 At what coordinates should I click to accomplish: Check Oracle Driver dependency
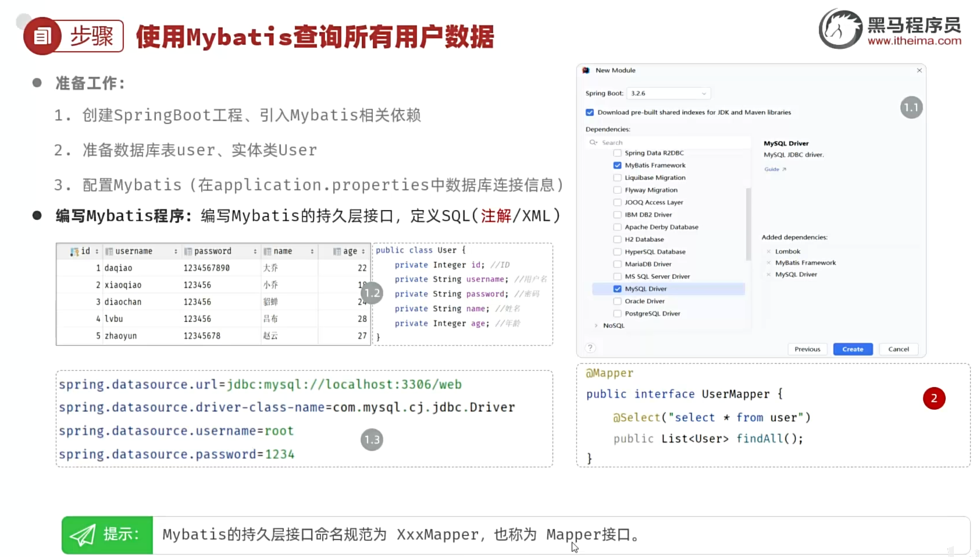click(618, 301)
